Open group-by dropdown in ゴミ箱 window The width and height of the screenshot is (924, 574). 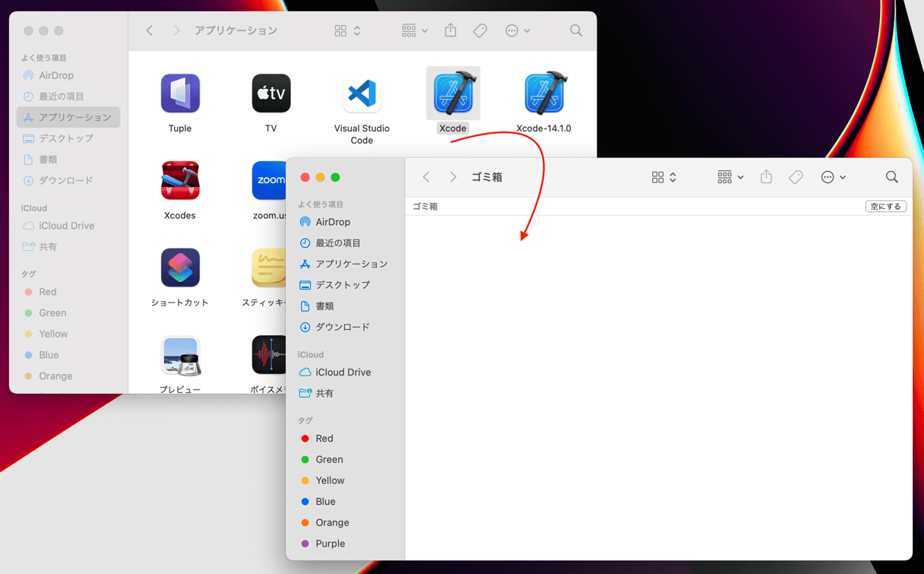pos(730,177)
